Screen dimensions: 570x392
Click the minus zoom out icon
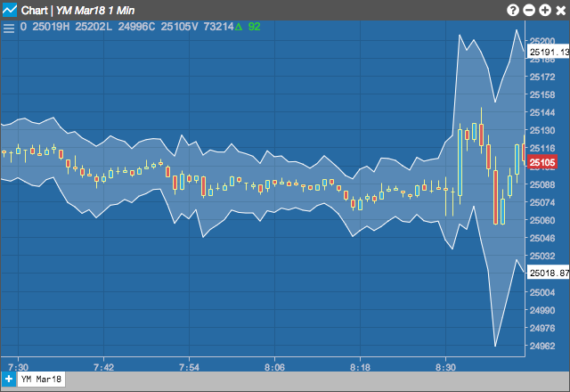(x=529, y=10)
